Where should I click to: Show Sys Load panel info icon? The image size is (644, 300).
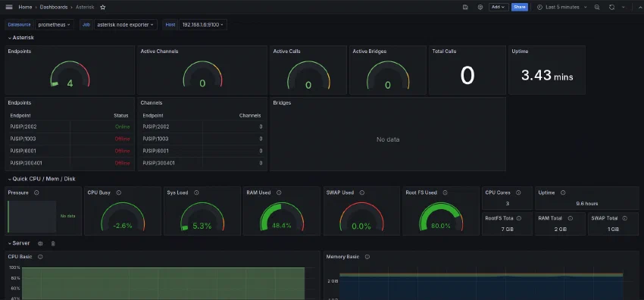pos(196,192)
